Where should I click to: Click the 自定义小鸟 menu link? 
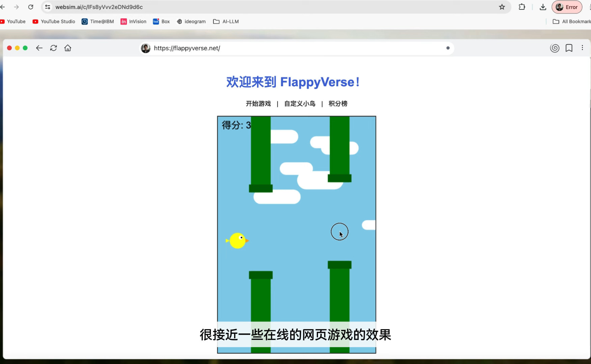click(300, 104)
